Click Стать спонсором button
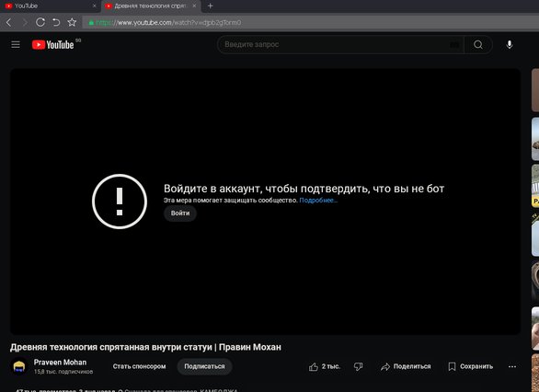The height and width of the screenshot is (392, 539). [139, 366]
